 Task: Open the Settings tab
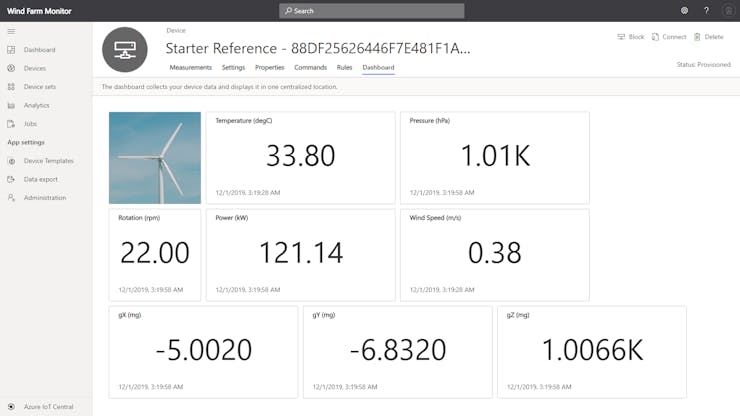click(x=233, y=68)
